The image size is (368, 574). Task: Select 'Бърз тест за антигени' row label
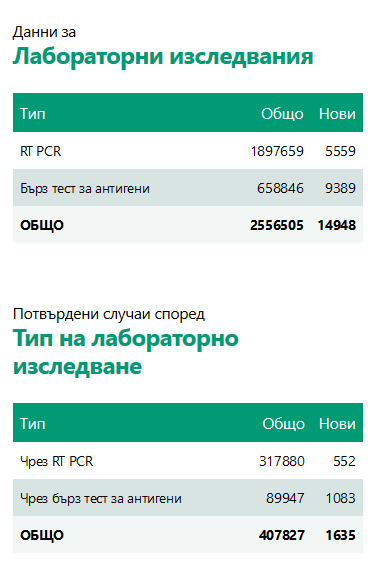(x=85, y=189)
